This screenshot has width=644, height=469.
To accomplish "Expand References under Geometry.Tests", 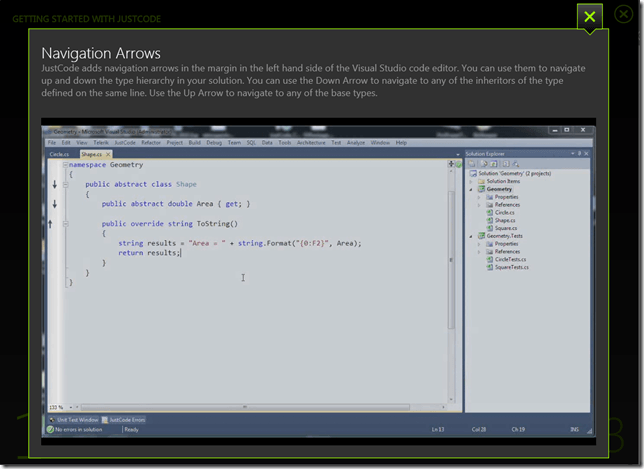I will pyautogui.click(x=479, y=252).
